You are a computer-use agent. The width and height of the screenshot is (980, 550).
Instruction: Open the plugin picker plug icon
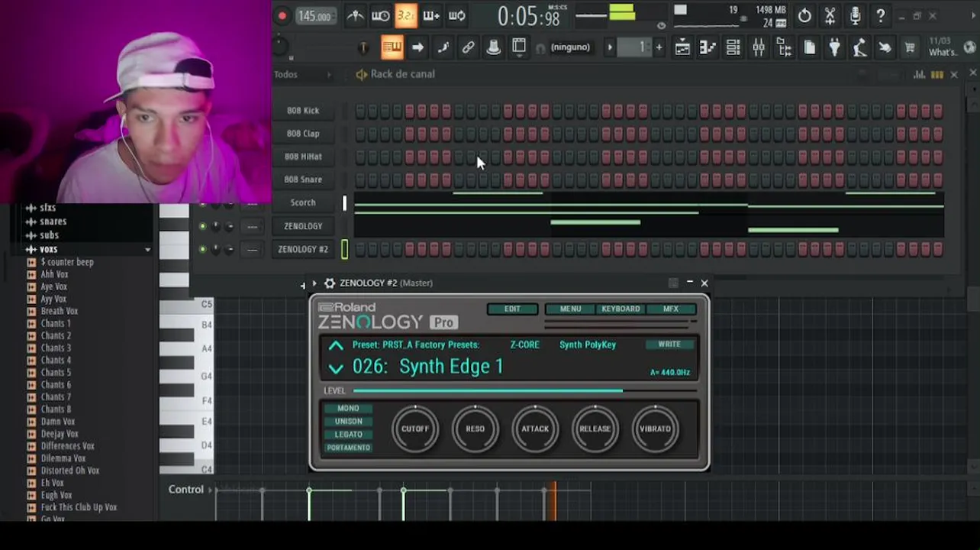(834, 48)
